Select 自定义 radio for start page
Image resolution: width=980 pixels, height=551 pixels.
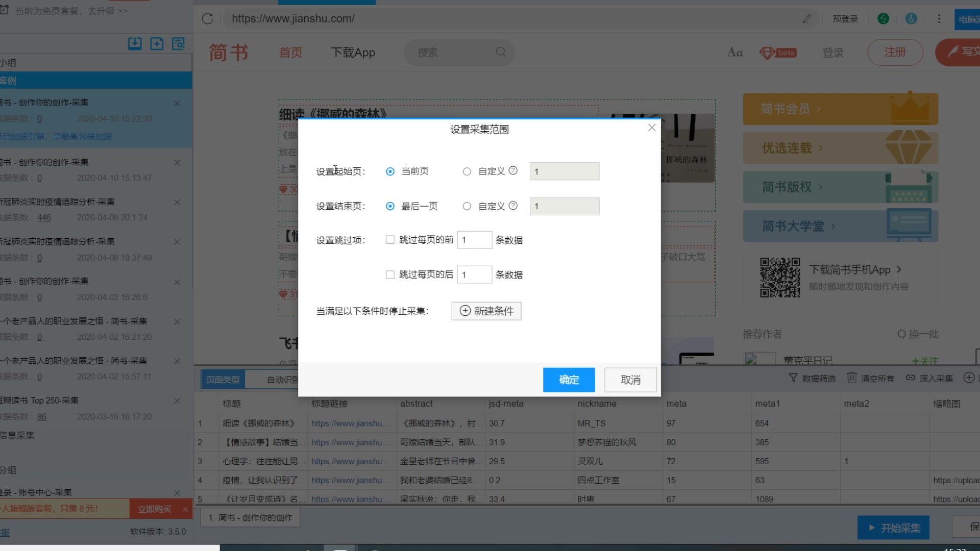467,171
